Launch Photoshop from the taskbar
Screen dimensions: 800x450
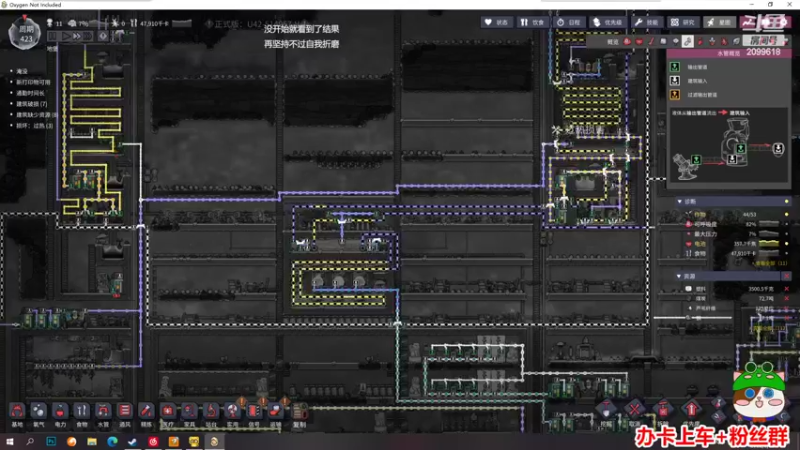click(x=51, y=441)
